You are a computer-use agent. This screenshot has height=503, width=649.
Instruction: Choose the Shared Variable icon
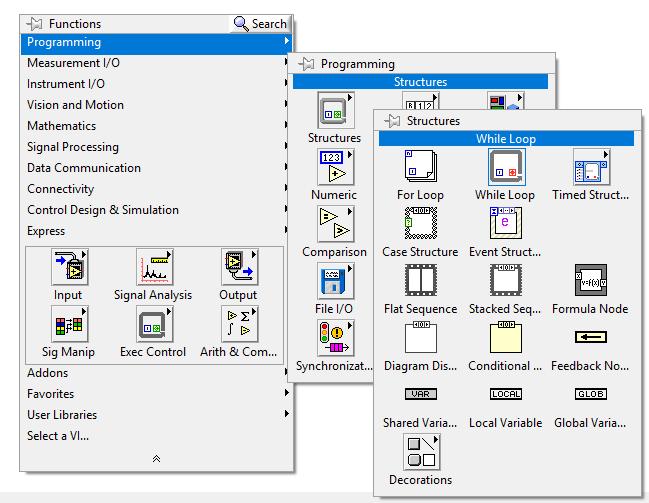pos(421,394)
